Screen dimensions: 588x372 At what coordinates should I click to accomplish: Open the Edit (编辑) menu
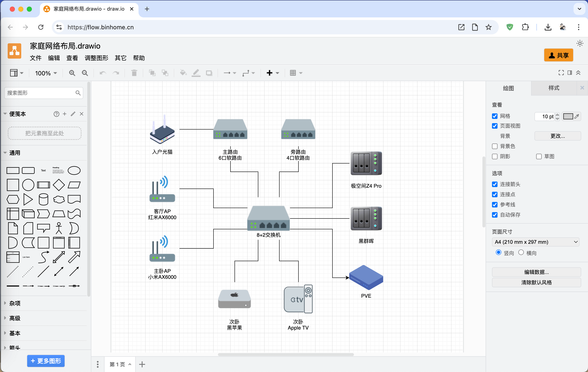tap(54, 58)
